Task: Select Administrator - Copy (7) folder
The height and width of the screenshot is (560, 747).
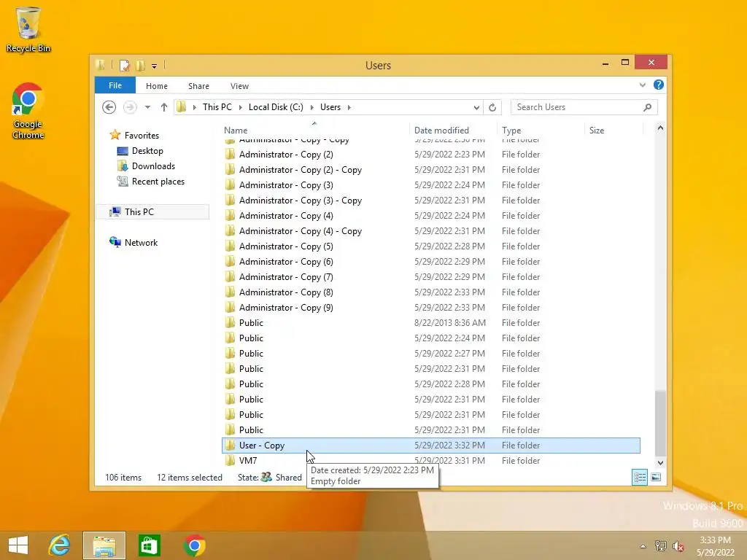Action: [430, 276]
